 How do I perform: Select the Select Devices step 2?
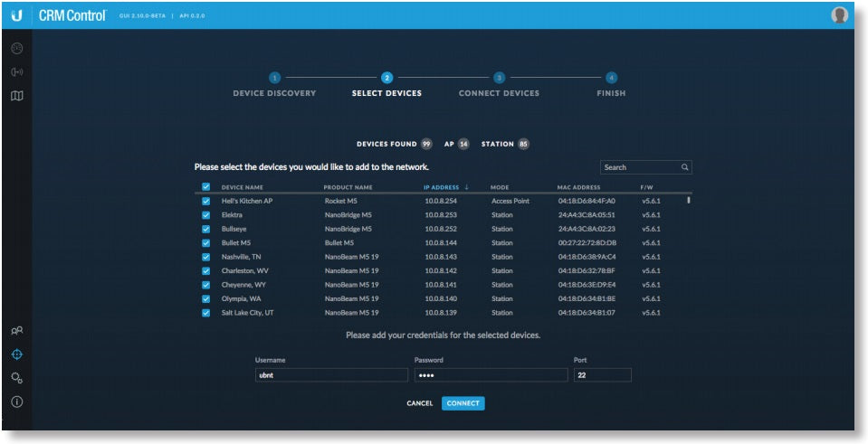tap(387, 78)
